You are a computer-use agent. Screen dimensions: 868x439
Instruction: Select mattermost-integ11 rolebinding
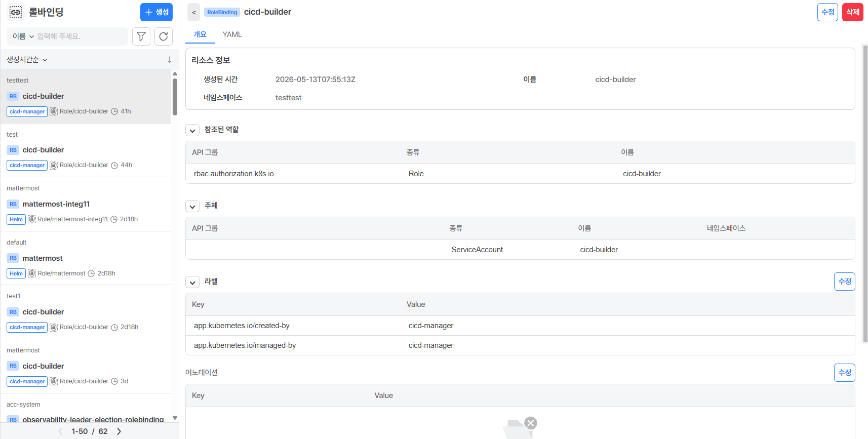[x=86, y=204]
